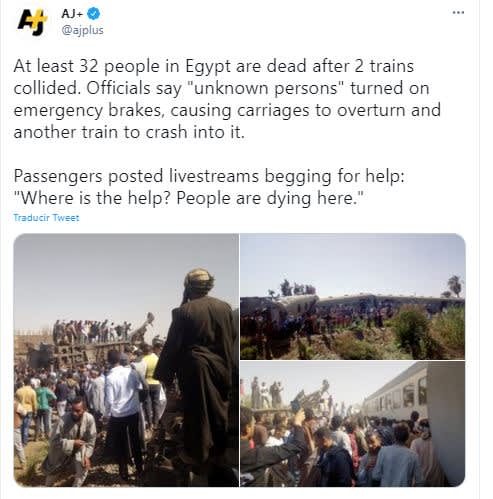
Task: Click the green bushes in the top-right photo
Action: coord(425,332)
